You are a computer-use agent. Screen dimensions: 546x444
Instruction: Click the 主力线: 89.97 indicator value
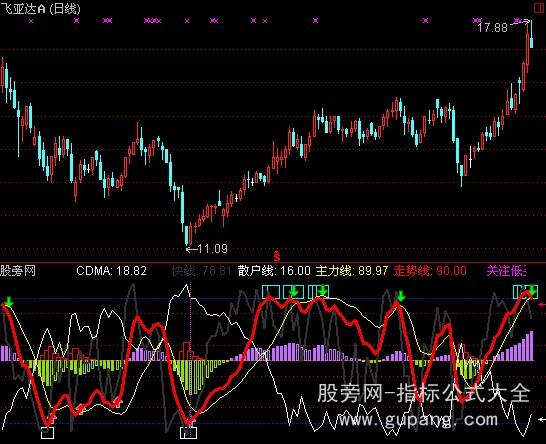coord(352,271)
